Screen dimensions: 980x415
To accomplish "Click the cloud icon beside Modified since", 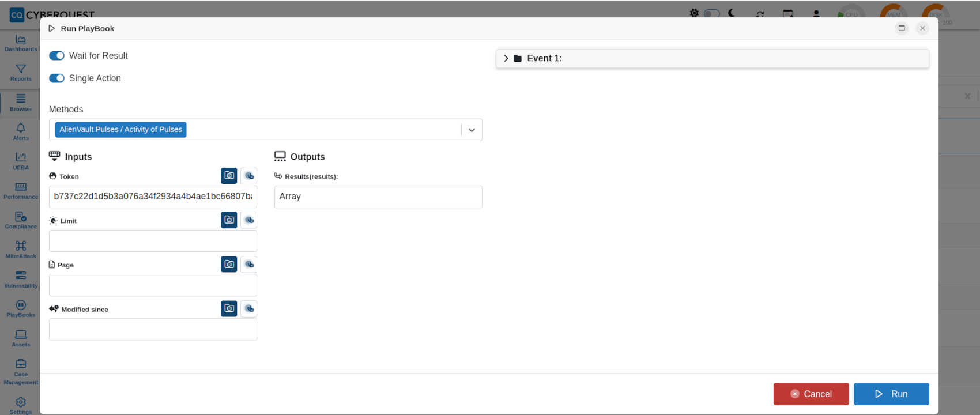I will (248, 308).
